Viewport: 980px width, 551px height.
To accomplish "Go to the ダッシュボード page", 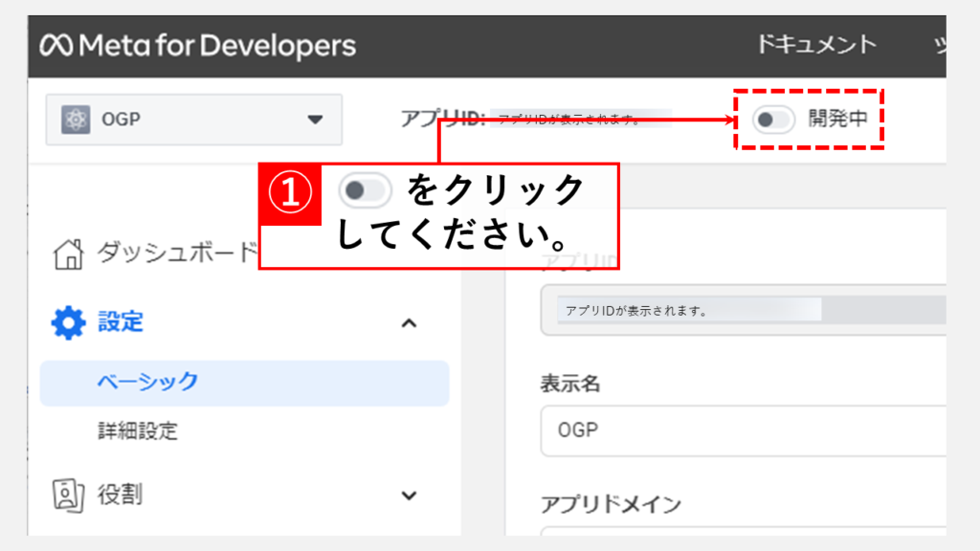I will pyautogui.click(x=172, y=254).
